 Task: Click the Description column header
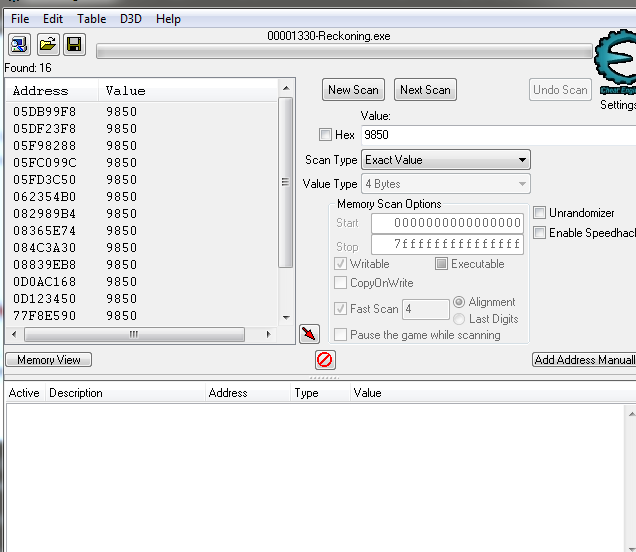click(125, 393)
